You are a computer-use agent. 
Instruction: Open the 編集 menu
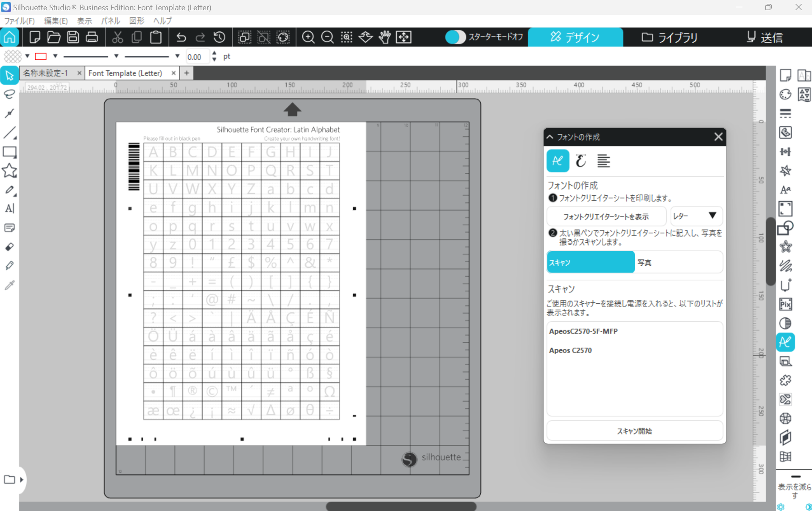coord(56,21)
